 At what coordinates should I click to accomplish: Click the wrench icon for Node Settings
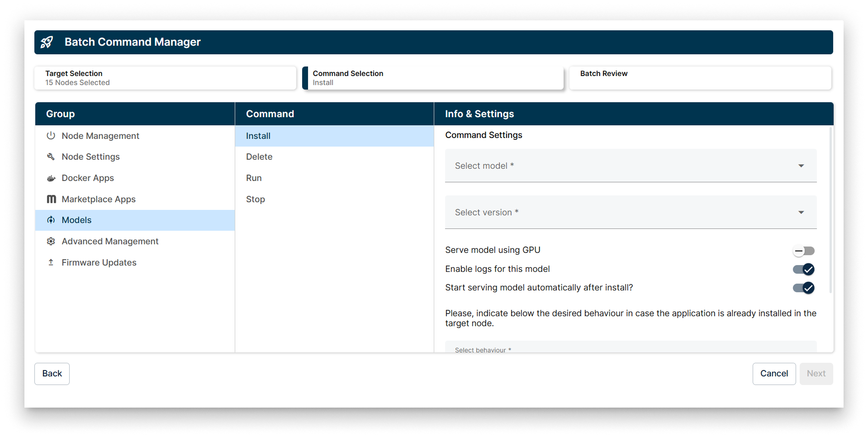pyautogui.click(x=51, y=157)
